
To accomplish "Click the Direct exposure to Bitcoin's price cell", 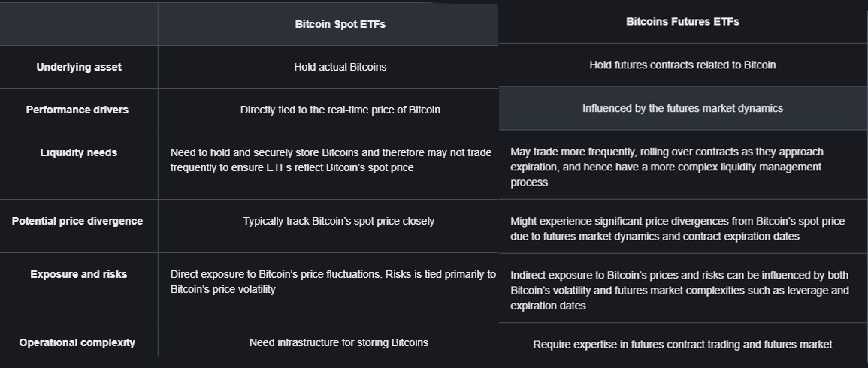I will [x=333, y=282].
